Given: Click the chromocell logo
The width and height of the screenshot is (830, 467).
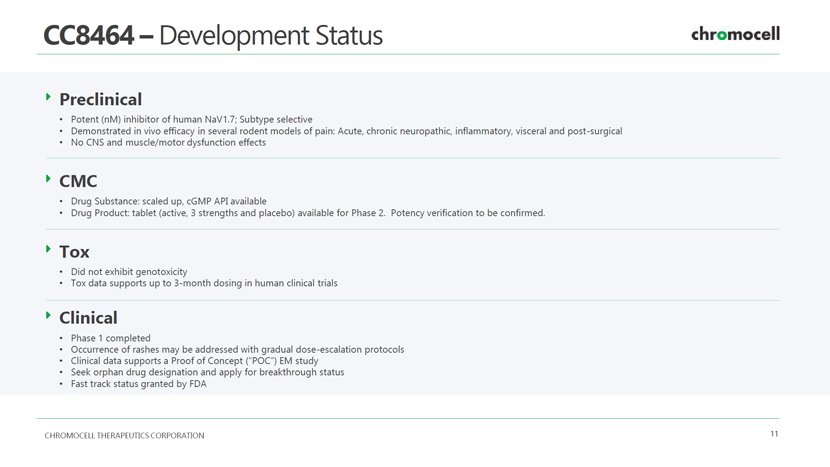Looking at the screenshot, I should tap(735, 34).
